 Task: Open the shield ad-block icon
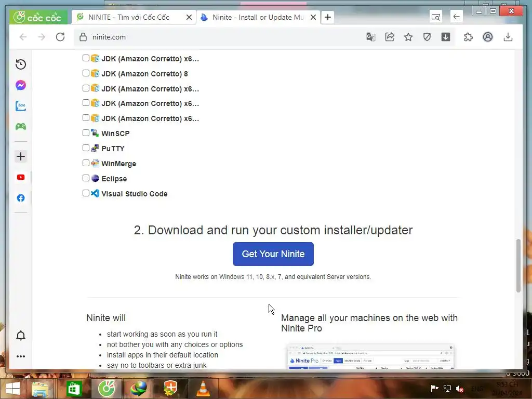click(x=427, y=37)
